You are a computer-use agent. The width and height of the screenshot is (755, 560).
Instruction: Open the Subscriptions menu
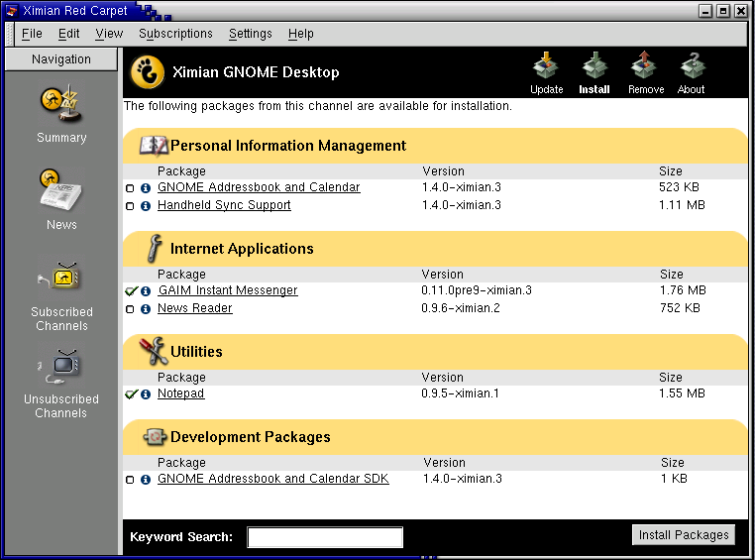point(175,34)
